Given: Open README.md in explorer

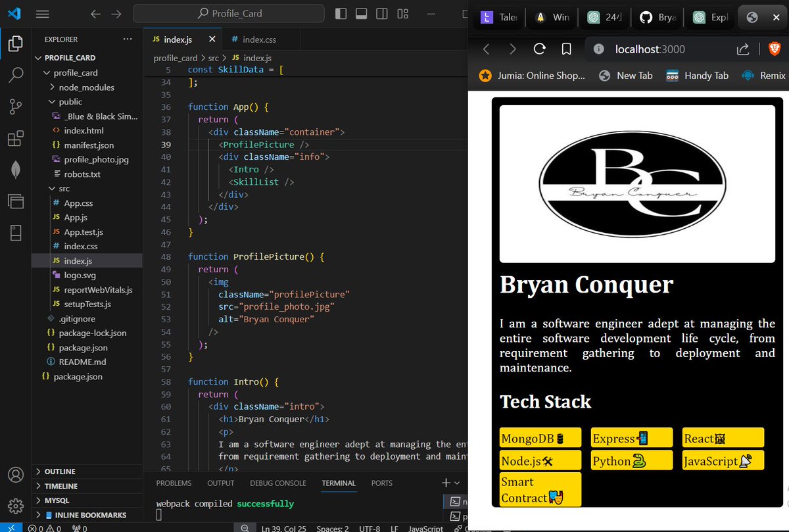Looking at the screenshot, I should coord(82,362).
